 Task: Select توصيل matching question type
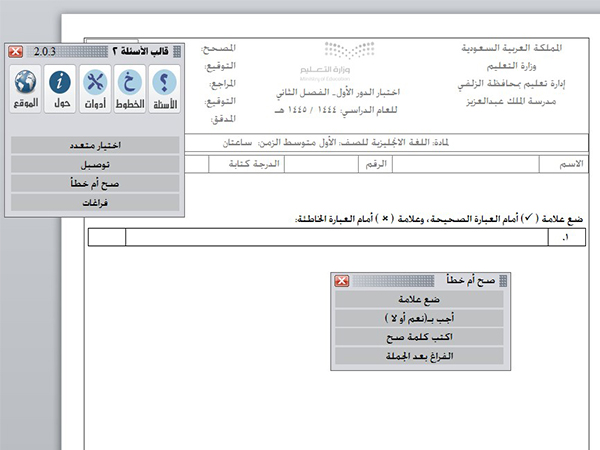(96, 164)
